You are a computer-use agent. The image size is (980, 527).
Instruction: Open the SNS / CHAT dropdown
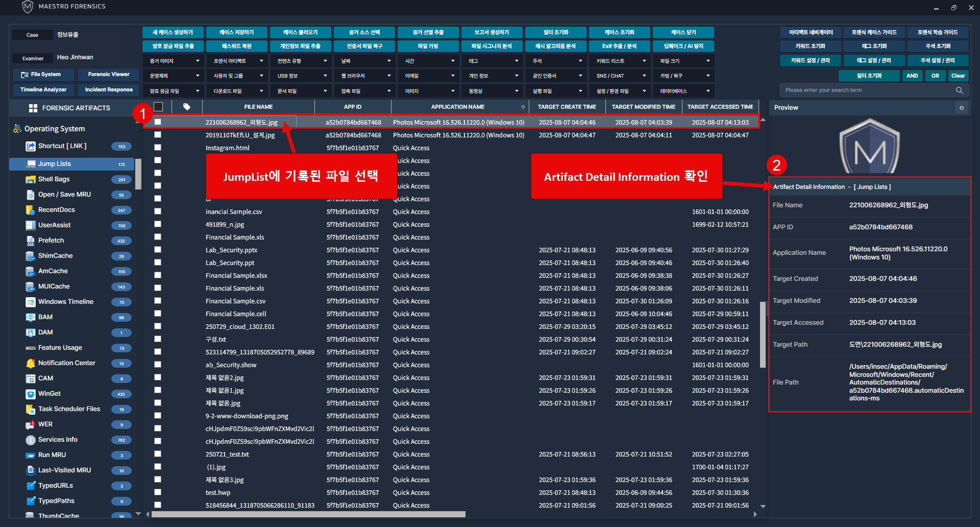coord(620,76)
